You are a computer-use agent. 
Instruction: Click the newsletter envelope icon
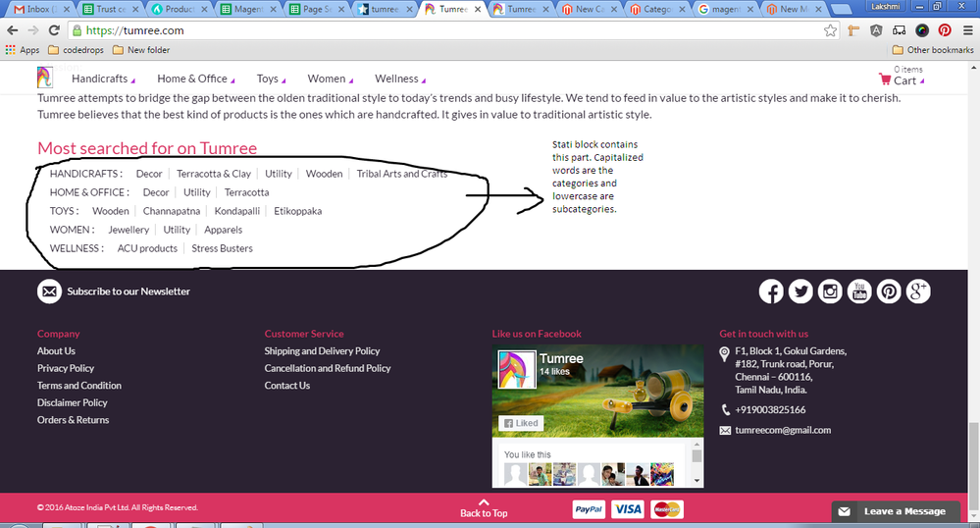49,291
